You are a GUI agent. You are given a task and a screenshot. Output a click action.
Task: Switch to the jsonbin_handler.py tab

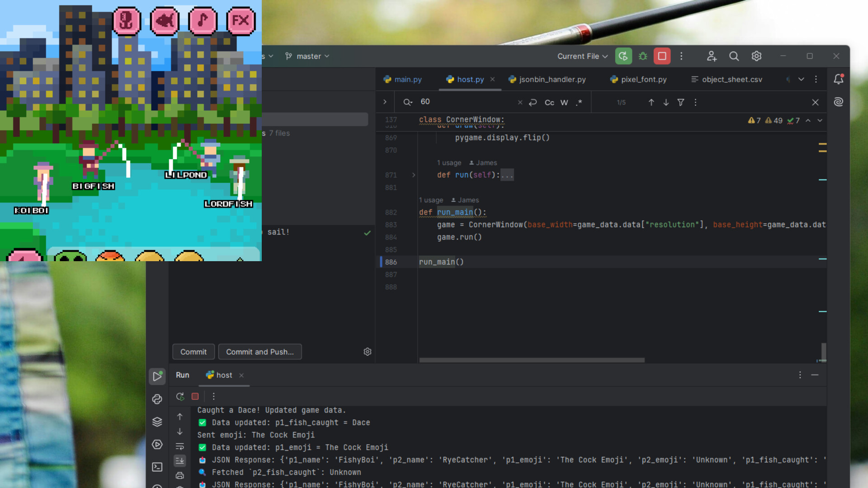tap(551, 79)
